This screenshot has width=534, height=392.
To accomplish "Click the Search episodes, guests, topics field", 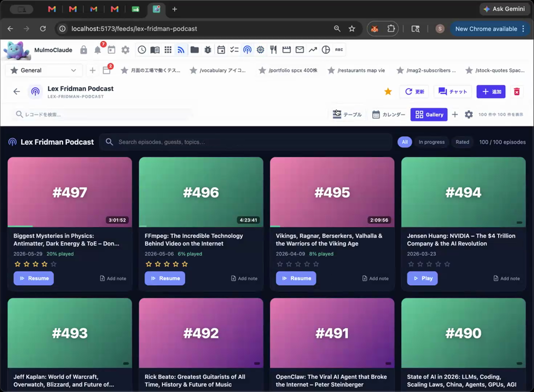I will [245, 142].
